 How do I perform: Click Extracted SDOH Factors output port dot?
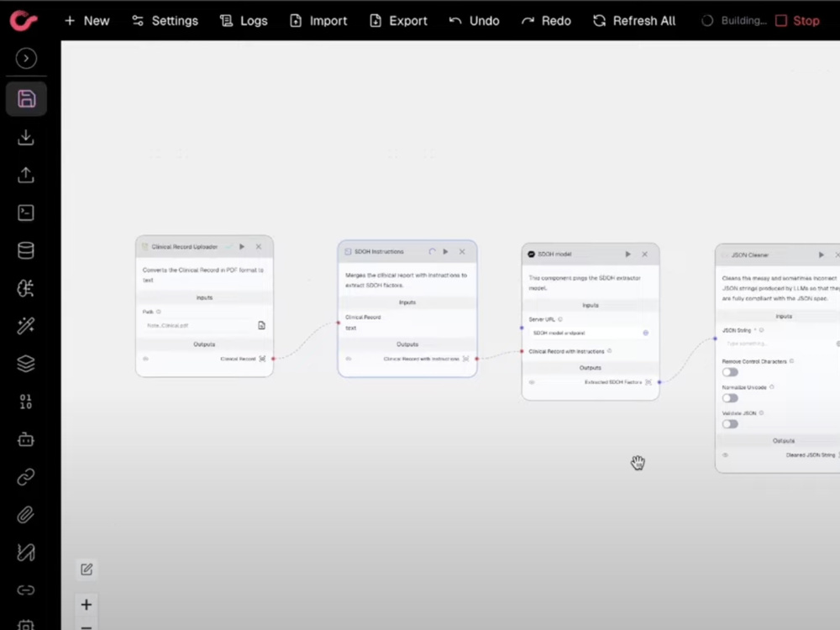[659, 382]
